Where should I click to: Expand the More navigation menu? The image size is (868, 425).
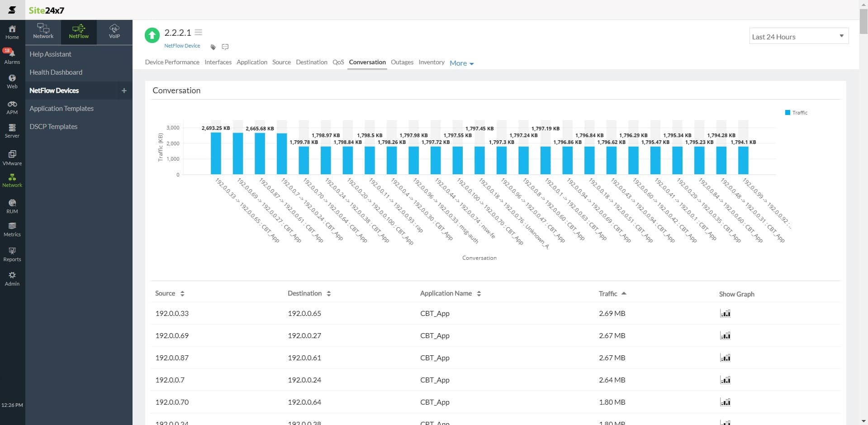click(x=461, y=63)
